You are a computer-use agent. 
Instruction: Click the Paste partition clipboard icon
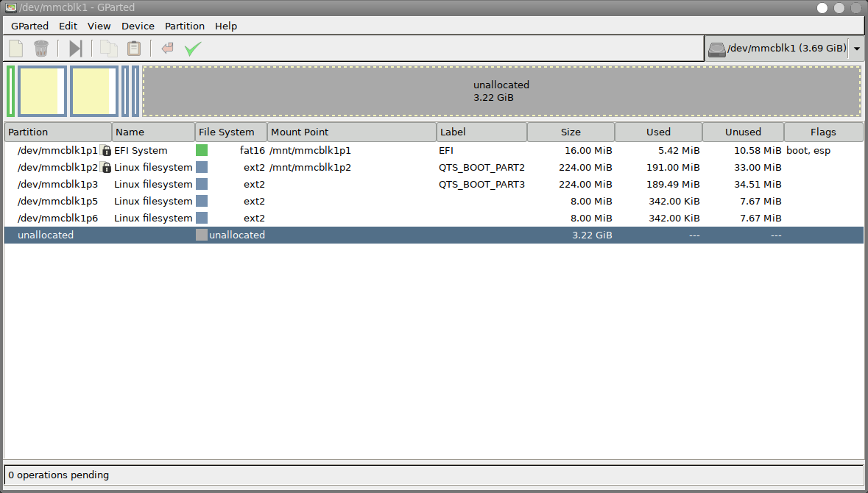coord(134,49)
